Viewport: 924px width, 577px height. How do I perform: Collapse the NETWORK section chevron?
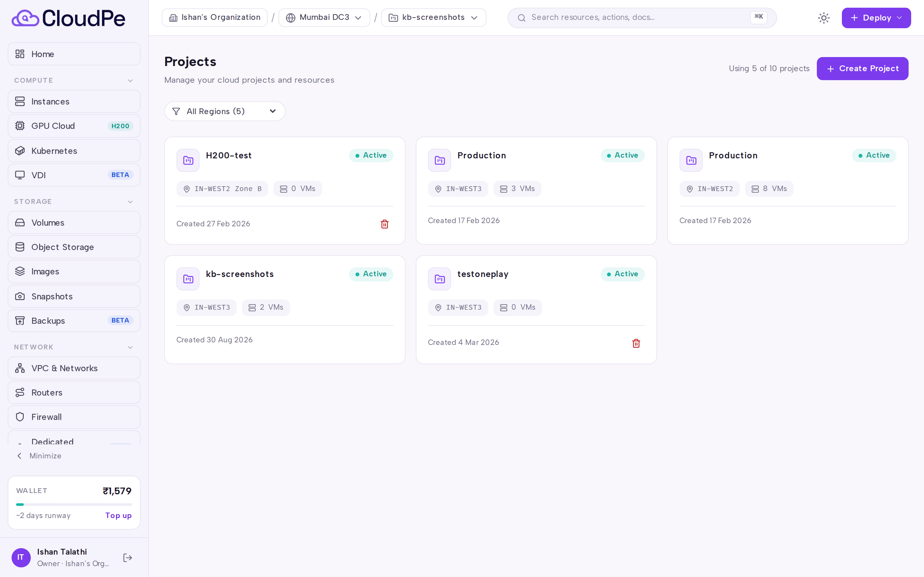click(130, 347)
